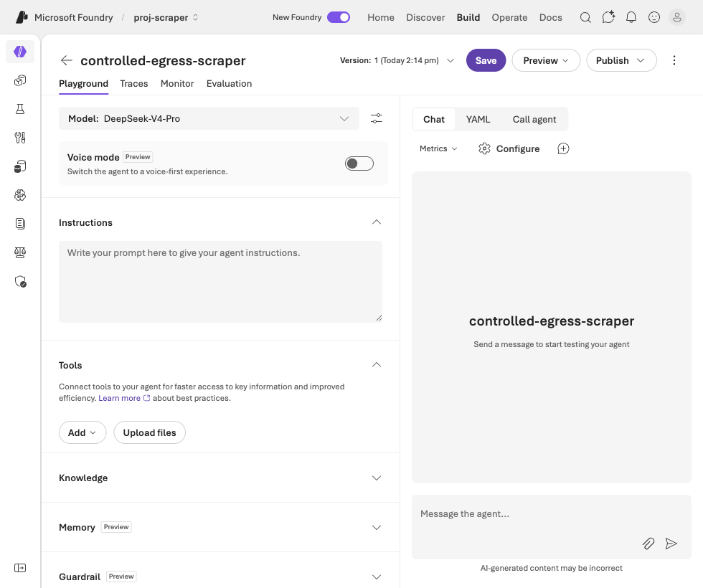Switch to the YAML tab

coord(478,119)
